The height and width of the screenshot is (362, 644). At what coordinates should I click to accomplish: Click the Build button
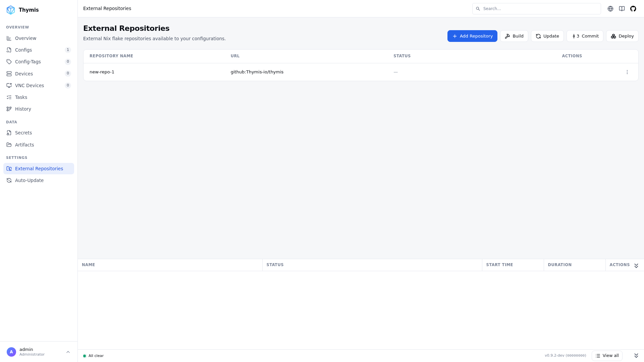tap(514, 36)
